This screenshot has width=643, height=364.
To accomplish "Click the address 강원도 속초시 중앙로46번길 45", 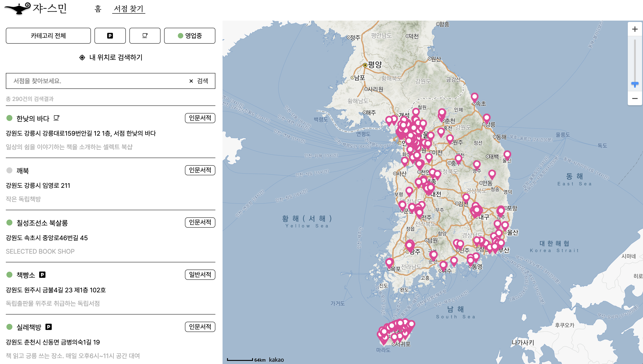I will [x=47, y=238].
